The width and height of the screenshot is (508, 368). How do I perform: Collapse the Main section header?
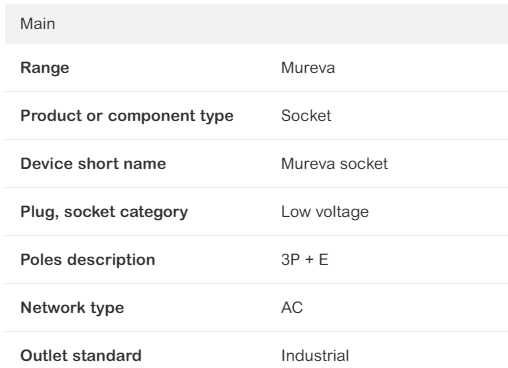pyautogui.click(x=256, y=24)
